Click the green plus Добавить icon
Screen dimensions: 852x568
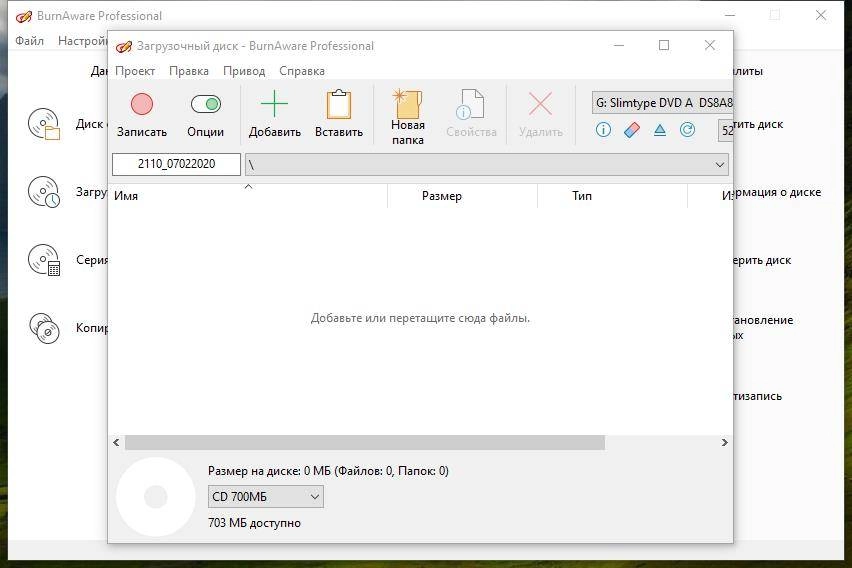pos(274,104)
